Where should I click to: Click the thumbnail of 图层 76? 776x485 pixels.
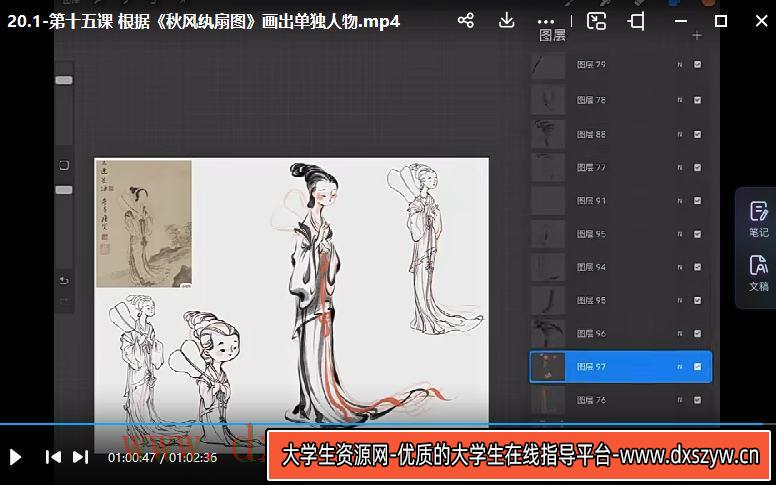pyautogui.click(x=548, y=399)
